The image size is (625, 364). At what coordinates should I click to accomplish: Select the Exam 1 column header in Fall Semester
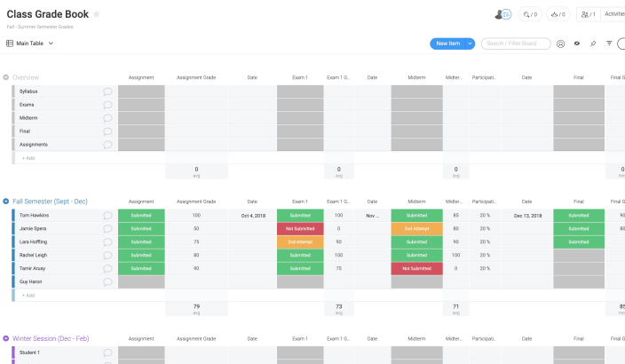pos(300,202)
